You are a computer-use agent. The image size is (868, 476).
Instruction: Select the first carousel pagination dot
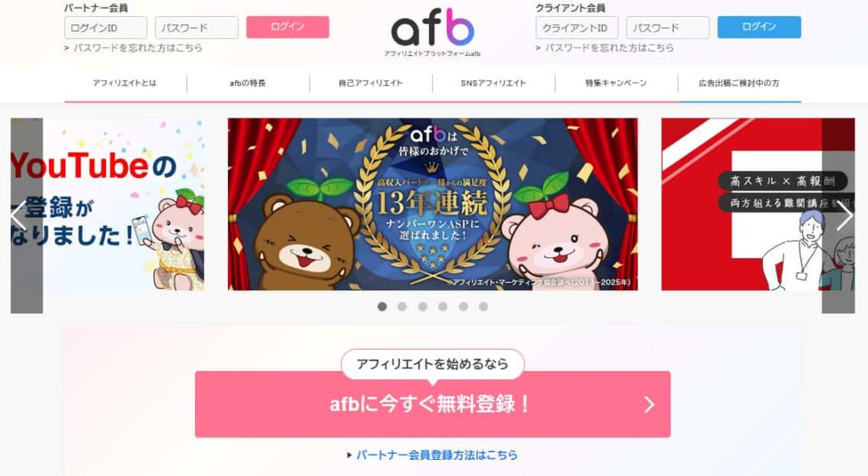[x=382, y=307]
